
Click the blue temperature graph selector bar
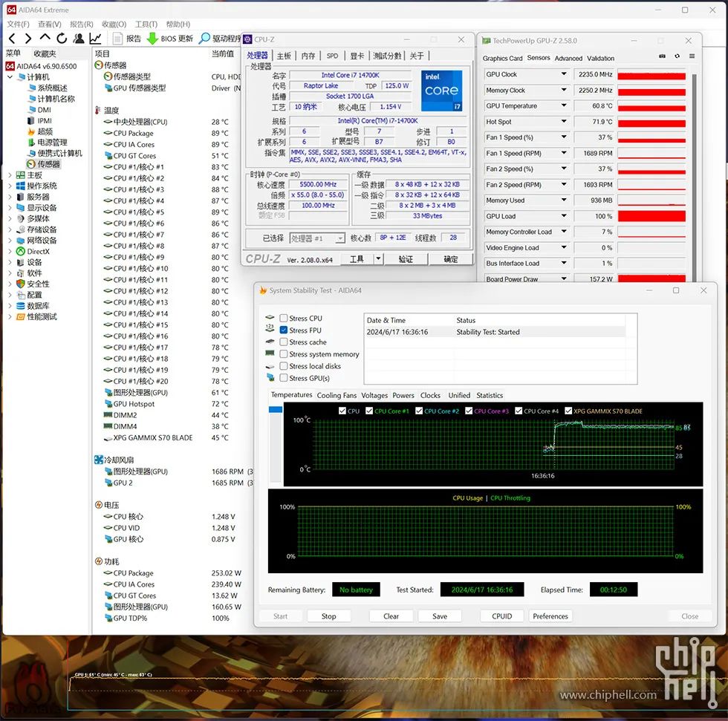point(276,409)
